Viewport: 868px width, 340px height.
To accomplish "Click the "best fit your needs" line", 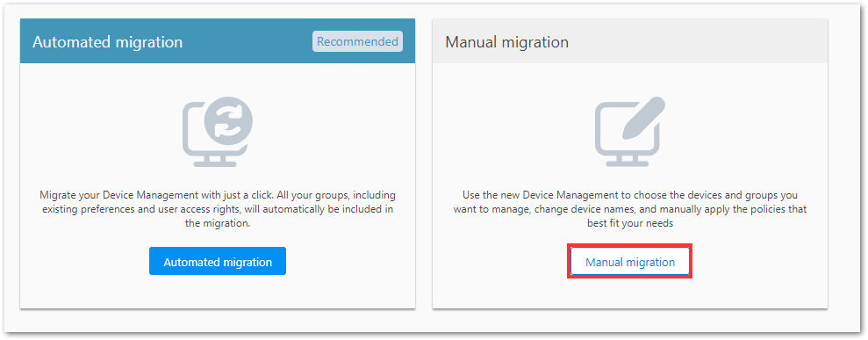I will pyautogui.click(x=630, y=224).
